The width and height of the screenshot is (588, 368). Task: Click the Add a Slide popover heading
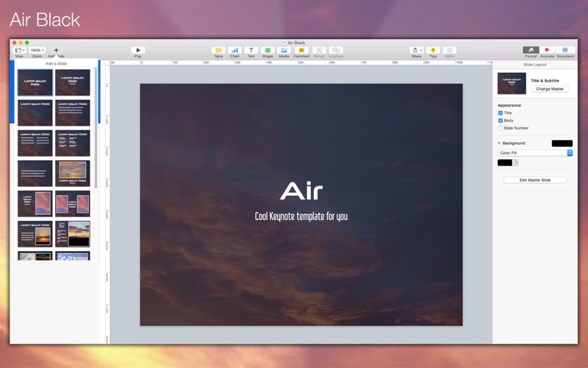click(57, 63)
